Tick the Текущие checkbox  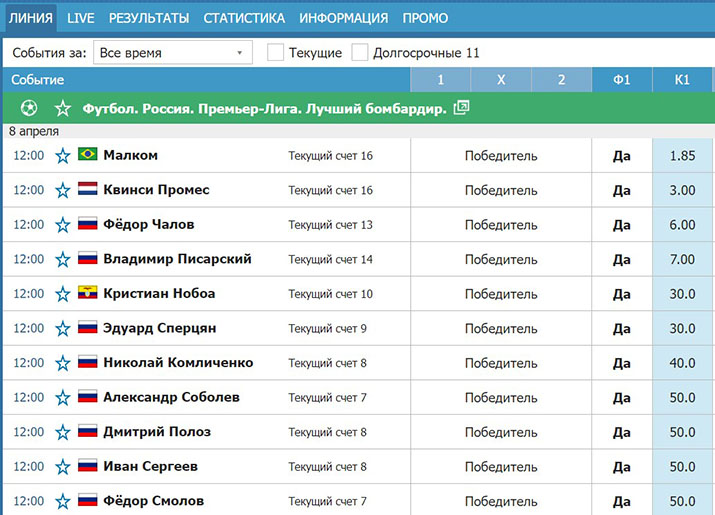point(275,52)
